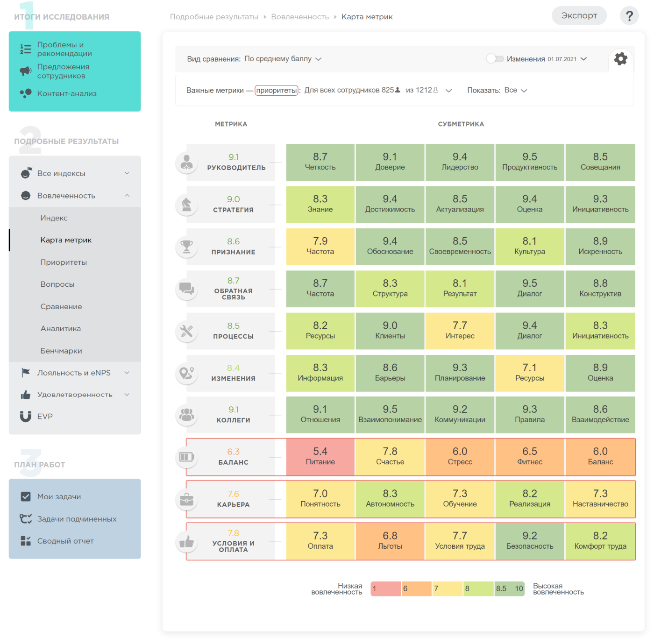Click the dots icon beside Контент-анализ
The width and height of the screenshot is (654, 644).
click(26, 93)
